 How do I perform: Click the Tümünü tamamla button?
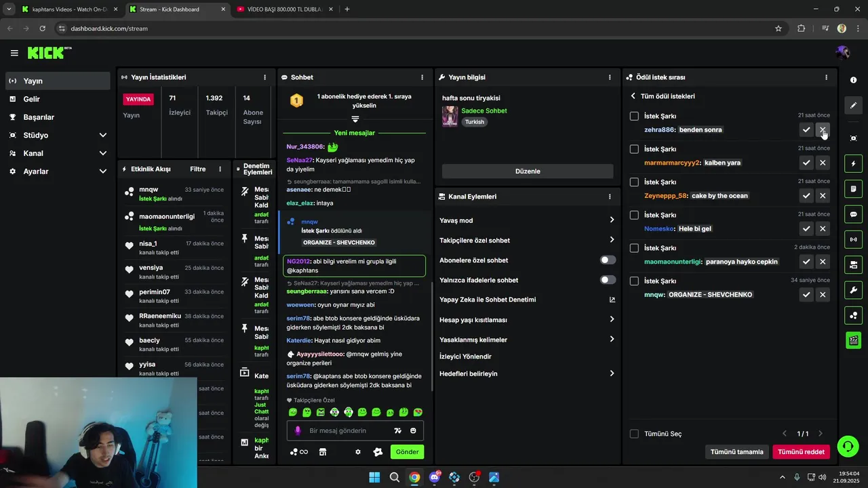(x=736, y=452)
